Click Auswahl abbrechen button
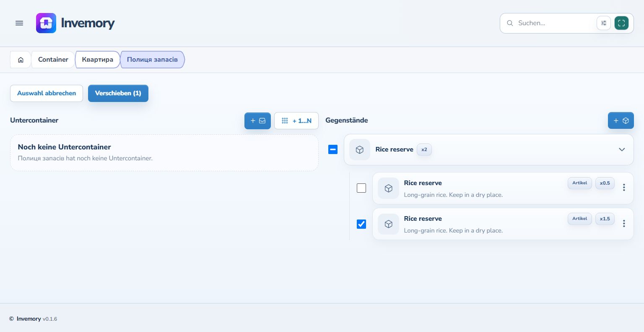This screenshot has width=644, height=332. point(47,93)
